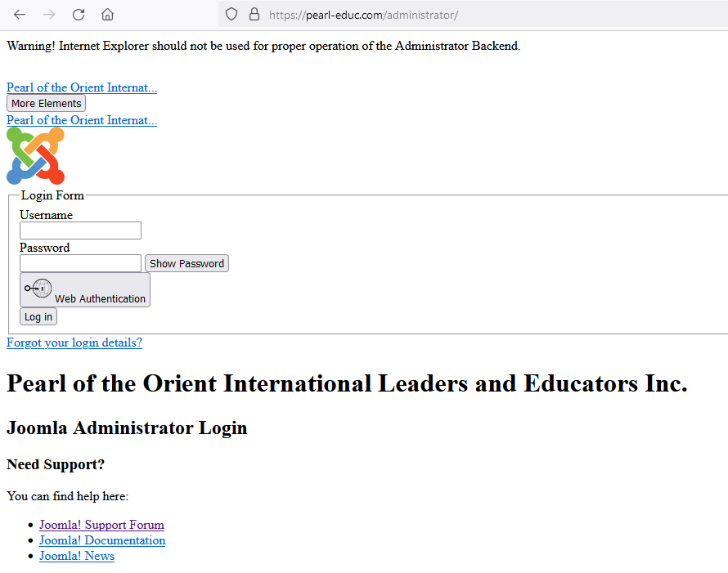Screen dimensions: 728x573
Task: View site security via padlock icon
Action: click(x=254, y=15)
